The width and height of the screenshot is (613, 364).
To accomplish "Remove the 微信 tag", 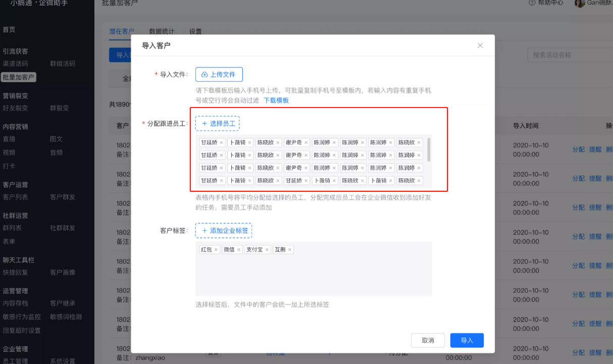I will tap(239, 249).
